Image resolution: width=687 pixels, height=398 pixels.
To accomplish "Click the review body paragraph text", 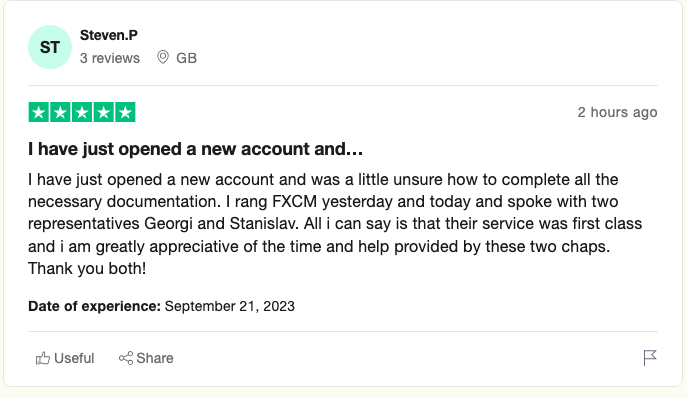I will tap(335, 224).
